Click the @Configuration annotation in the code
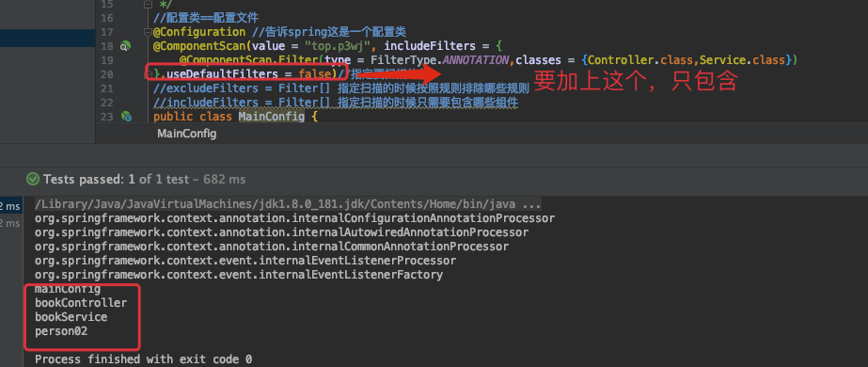This screenshot has width=868, height=367. pos(199,32)
